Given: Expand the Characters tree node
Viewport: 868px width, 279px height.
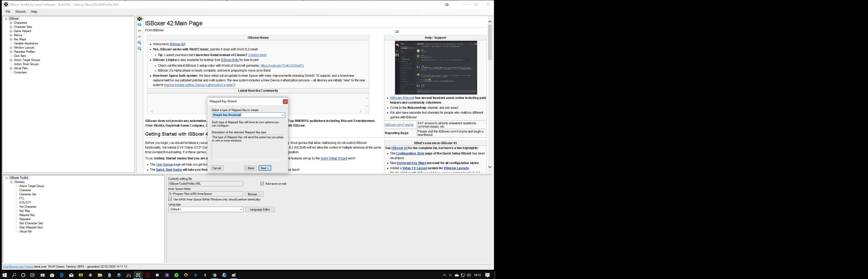Looking at the screenshot, I should click(x=11, y=23).
